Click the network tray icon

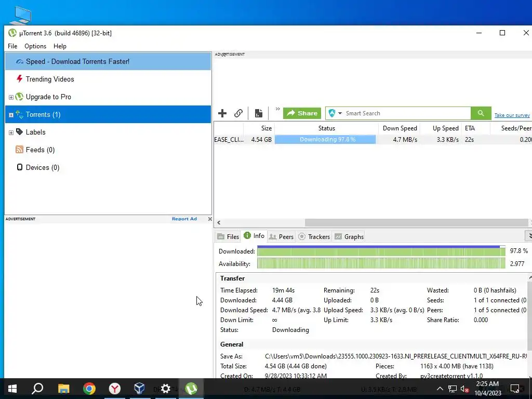(453, 389)
